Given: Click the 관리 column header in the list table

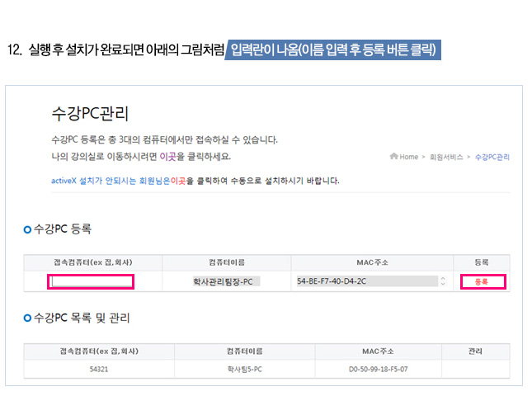Looking at the screenshot, I should (475, 351).
